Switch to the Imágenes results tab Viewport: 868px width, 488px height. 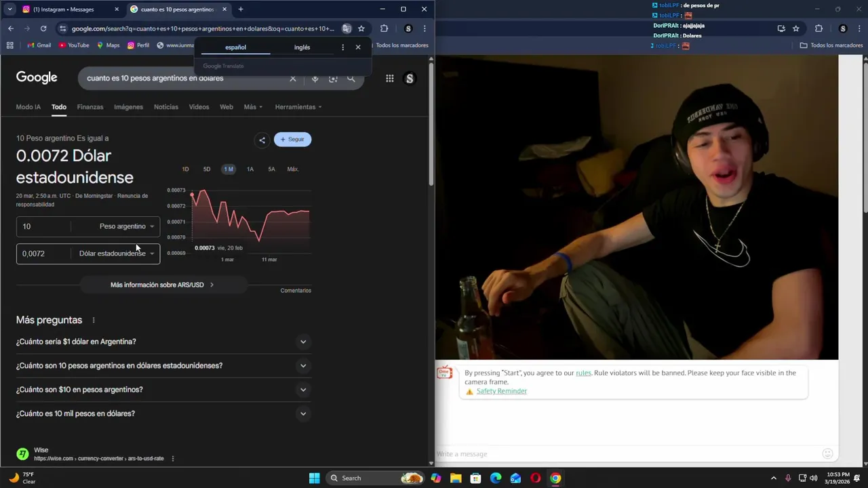click(x=128, y=107)
